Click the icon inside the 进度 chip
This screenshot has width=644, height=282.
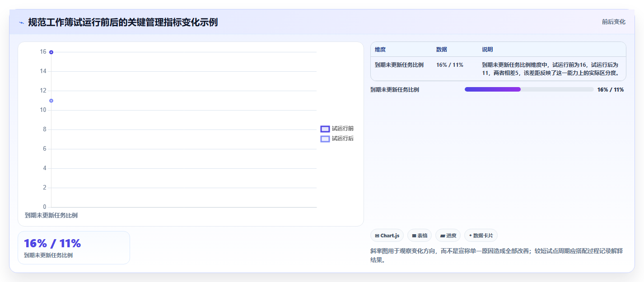click(x=443, y=236)
